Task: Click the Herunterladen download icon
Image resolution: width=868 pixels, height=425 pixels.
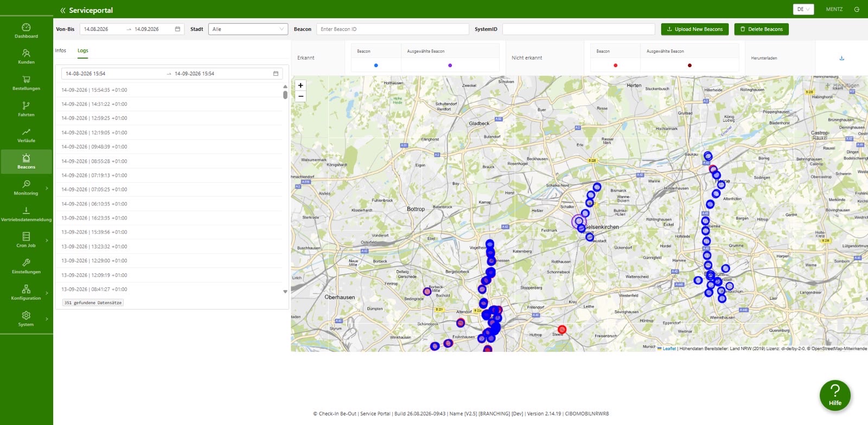Action: tap(842, 58)
